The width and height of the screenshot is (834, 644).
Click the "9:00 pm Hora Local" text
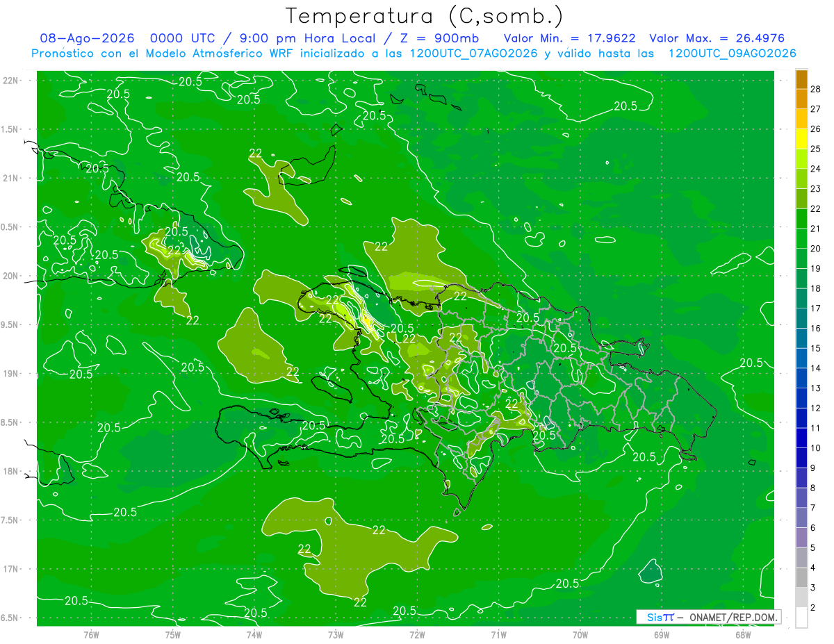pos(307,39)
